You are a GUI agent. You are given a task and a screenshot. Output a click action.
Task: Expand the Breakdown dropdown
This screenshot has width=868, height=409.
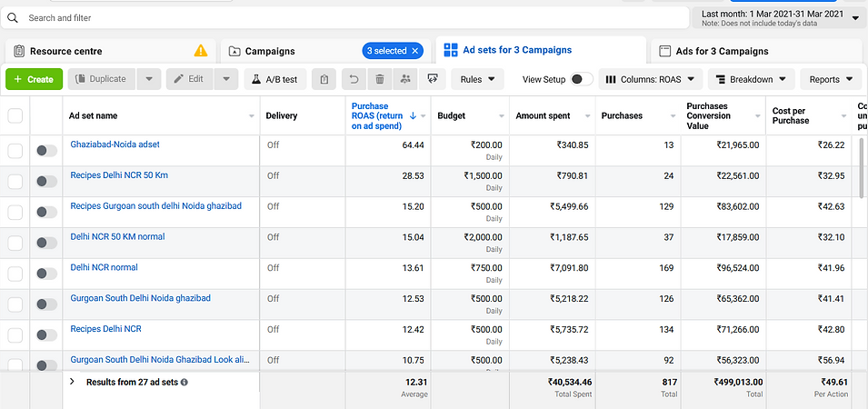click(751, 80)
